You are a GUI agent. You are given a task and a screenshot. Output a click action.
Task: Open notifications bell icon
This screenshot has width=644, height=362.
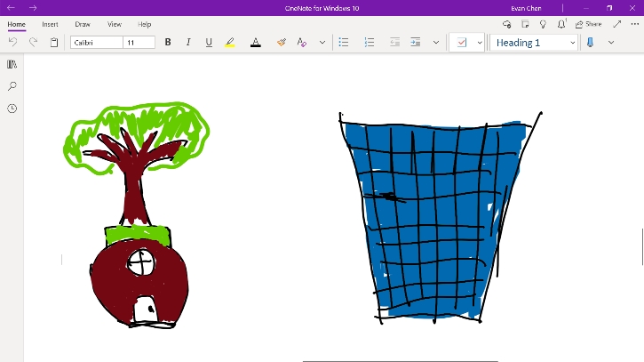click(x=561, y=24)
